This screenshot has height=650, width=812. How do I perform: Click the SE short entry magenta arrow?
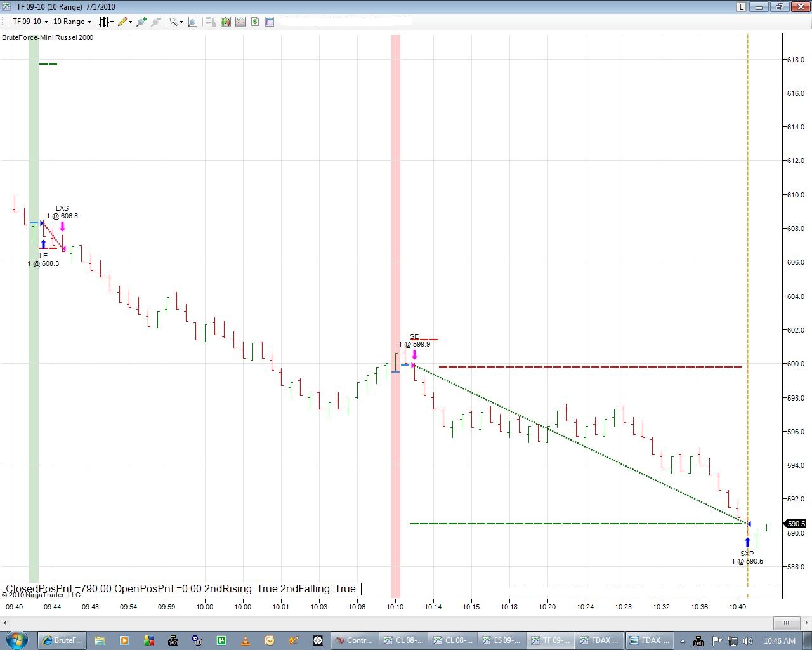click(414, 354)
